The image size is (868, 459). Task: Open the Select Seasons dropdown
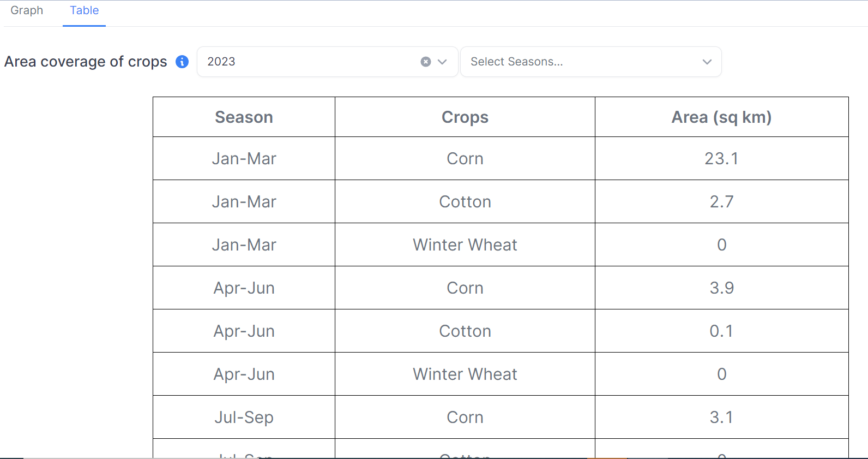coord(578,62)
